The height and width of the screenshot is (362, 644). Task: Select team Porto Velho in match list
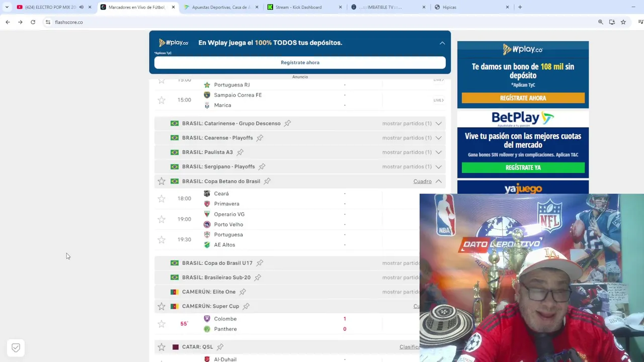[228, 224]
